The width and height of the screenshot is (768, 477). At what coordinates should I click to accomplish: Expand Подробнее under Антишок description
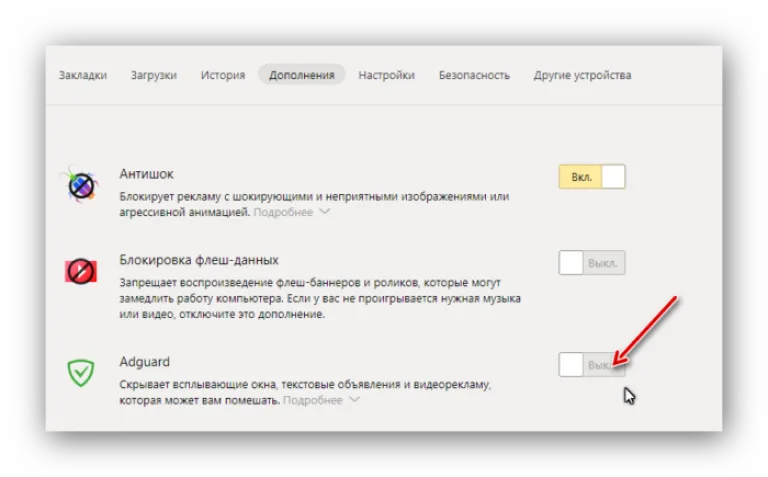[292, 212]
